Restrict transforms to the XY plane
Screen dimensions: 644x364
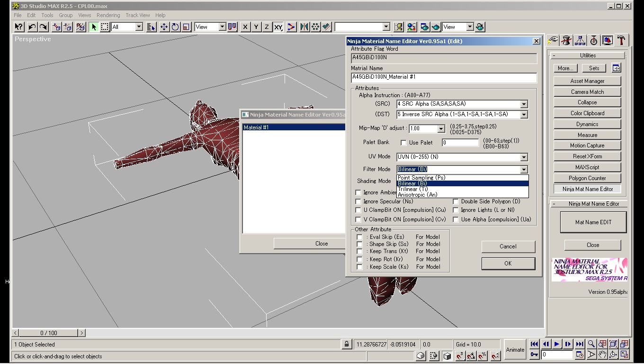(x=278, y=27)
